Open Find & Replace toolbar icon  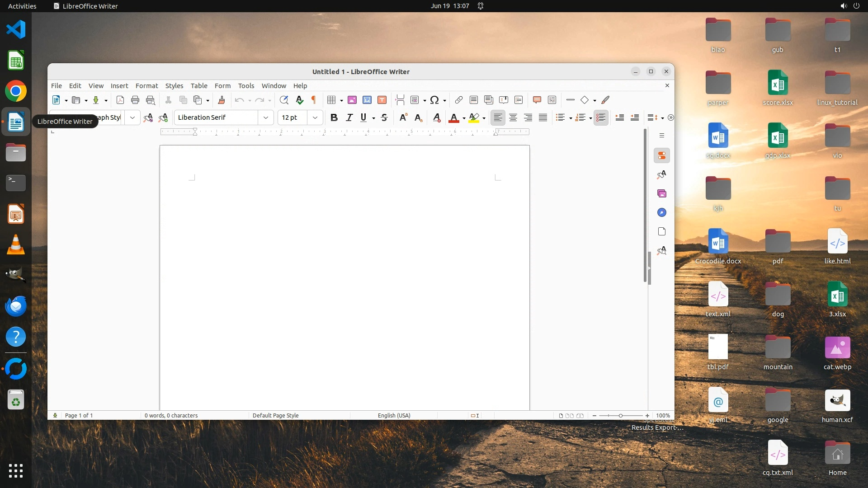point(284,100)
